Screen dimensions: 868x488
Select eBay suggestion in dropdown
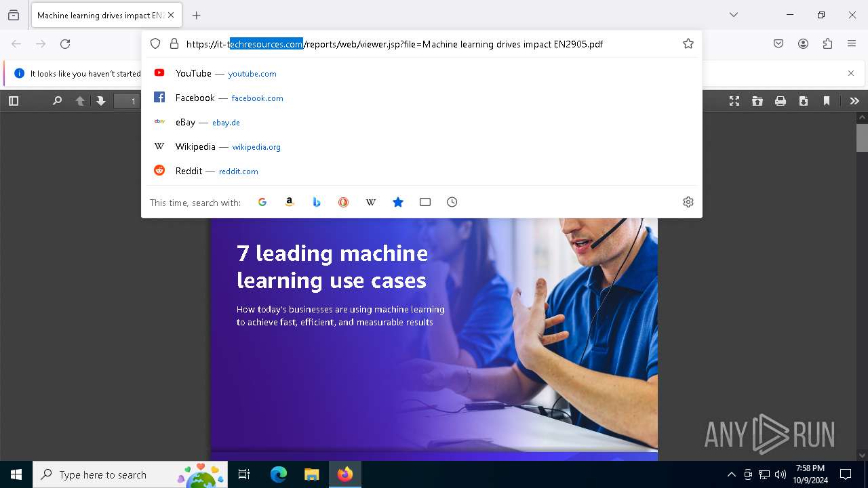coord(421,122)
